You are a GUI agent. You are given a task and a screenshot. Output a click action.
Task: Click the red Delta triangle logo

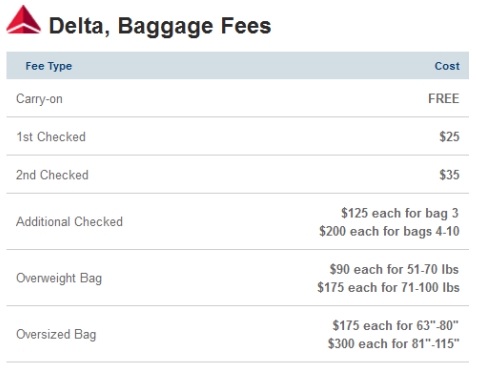[x=23, y=19]
